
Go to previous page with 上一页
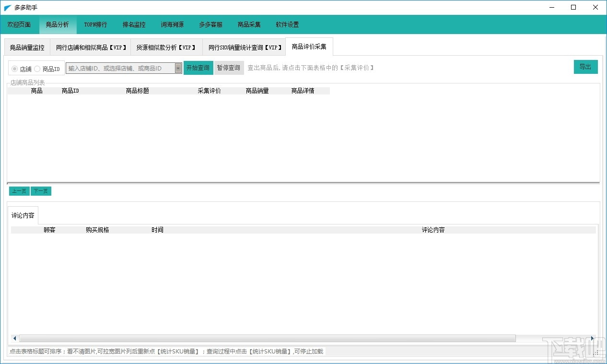click(19, 191)
